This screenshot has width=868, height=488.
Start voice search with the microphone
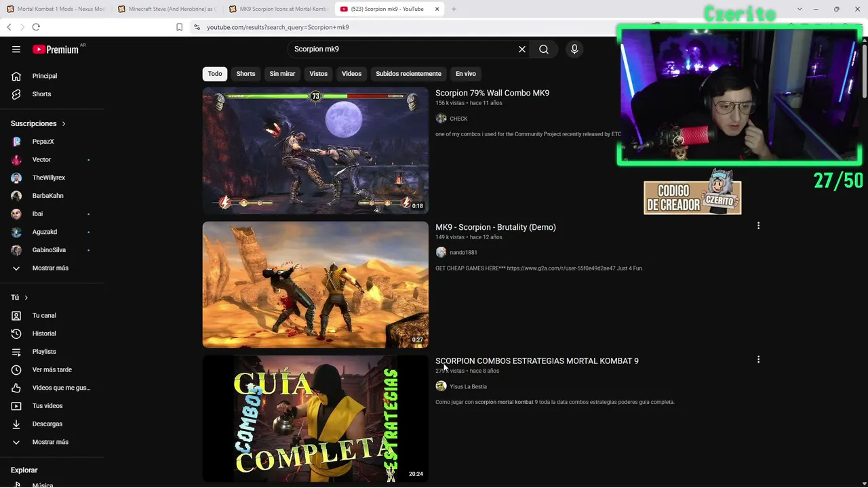pyautogui.click(x=574, y=49)
